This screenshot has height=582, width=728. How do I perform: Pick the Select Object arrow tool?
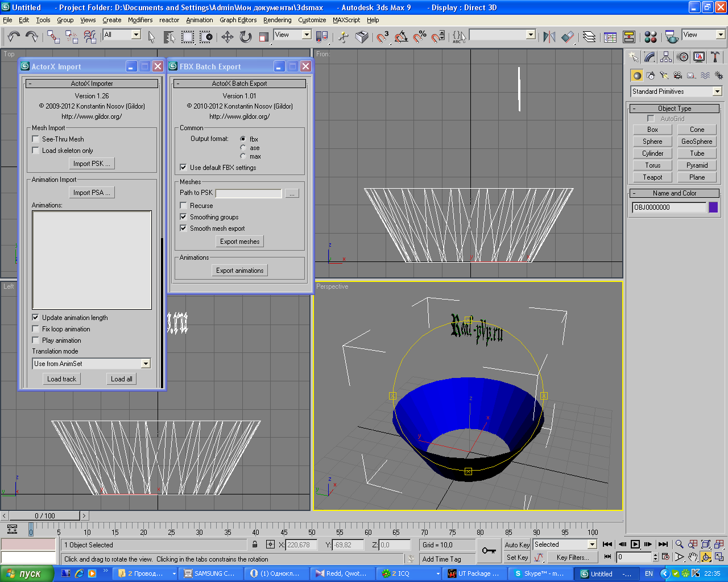(x=151, y=37)
